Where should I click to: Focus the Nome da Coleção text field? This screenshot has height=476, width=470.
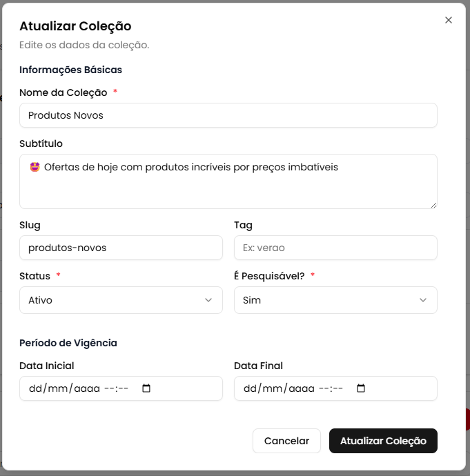coord(228,115)
